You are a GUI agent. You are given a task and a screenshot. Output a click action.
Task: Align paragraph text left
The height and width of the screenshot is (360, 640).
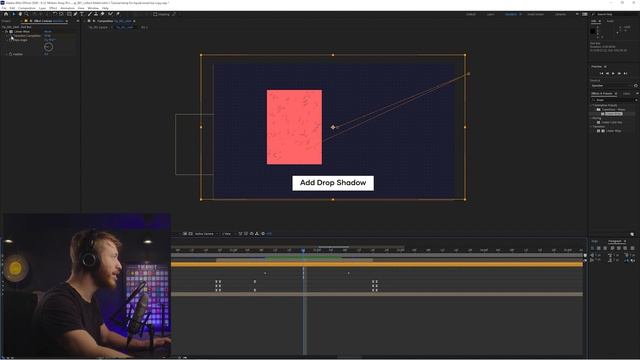coord(593,248)
